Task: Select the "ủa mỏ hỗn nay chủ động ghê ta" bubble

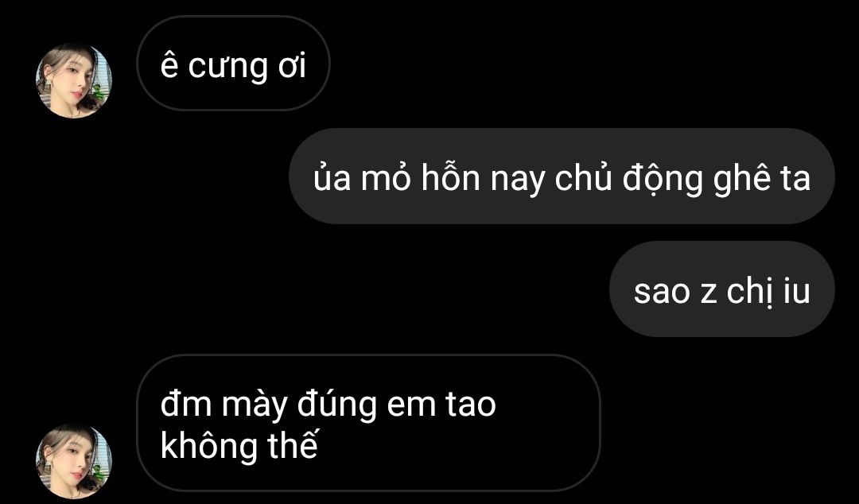Action: 562,176
